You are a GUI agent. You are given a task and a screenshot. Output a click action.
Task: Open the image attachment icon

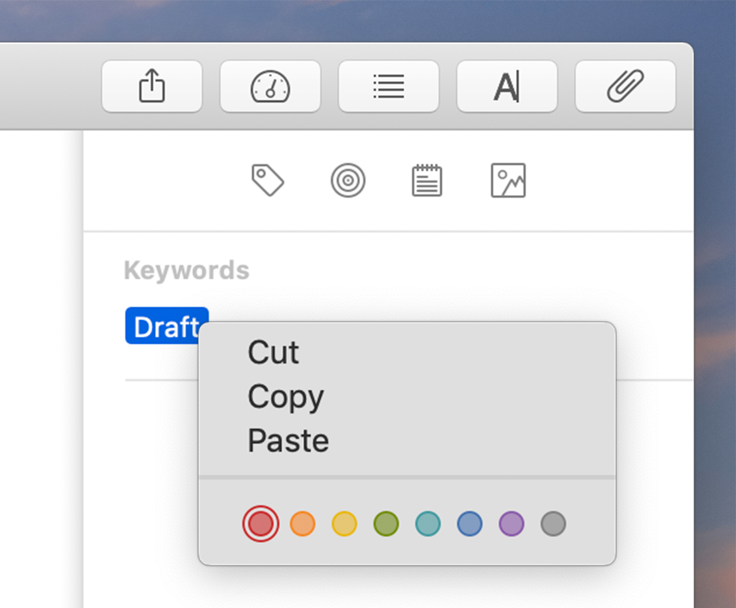tap(508, 180)
